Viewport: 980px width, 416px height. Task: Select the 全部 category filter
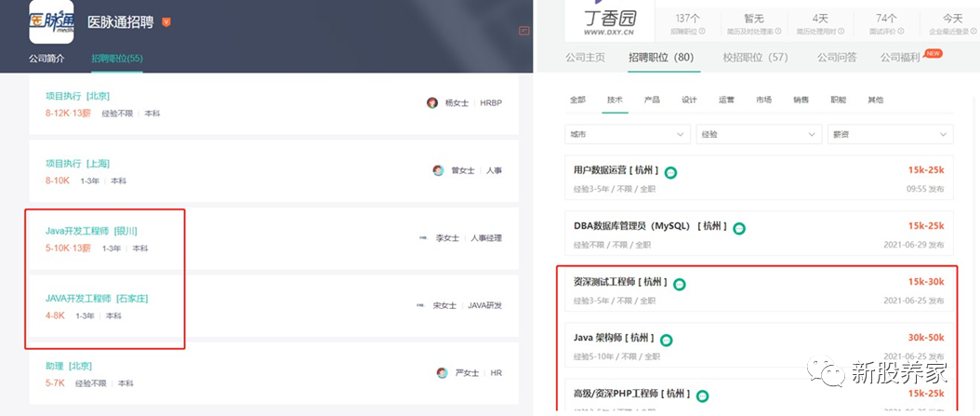point(577,100)
